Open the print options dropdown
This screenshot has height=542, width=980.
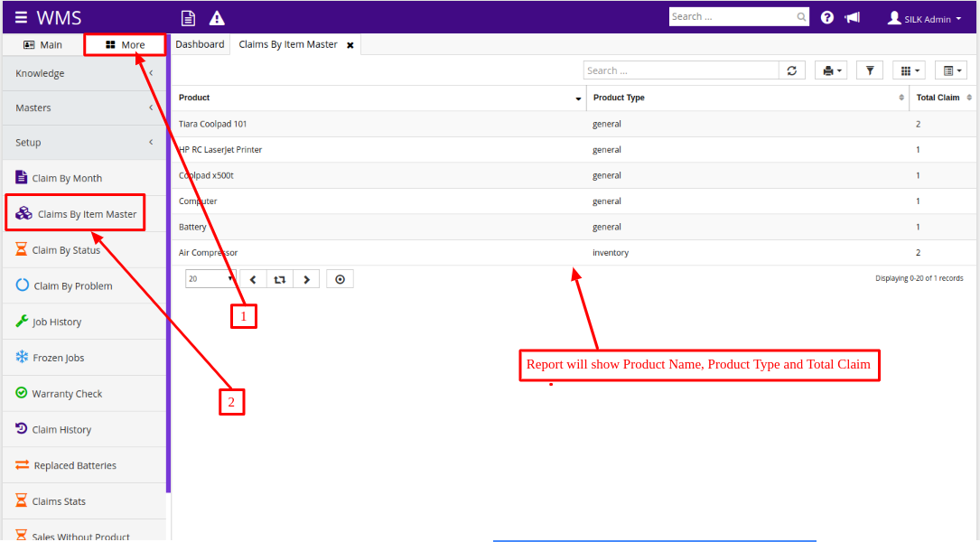coord(831,70)
